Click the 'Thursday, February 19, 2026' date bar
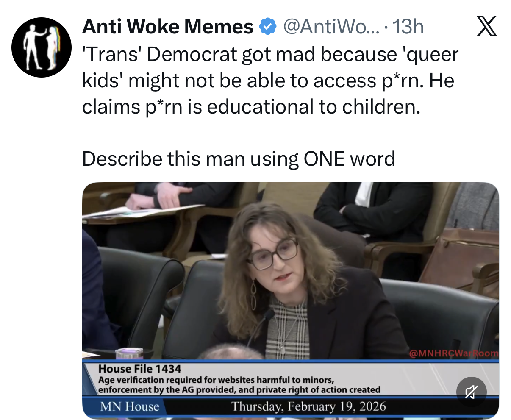Screen dimensions: 511x420 tap(309, 407)
